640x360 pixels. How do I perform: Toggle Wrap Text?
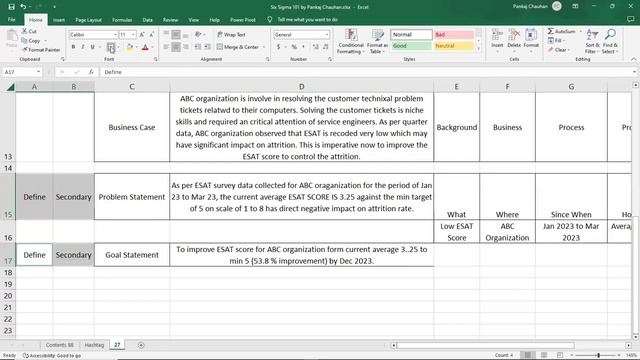click(x=231, y=35)
